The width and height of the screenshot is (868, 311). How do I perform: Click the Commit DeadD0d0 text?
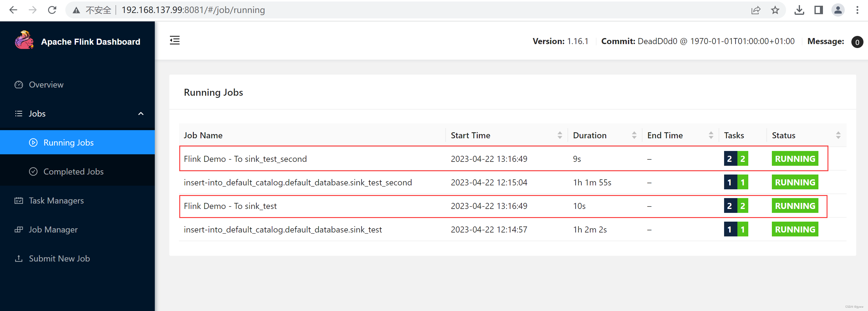pyautogui.click(x=698, y=41)
